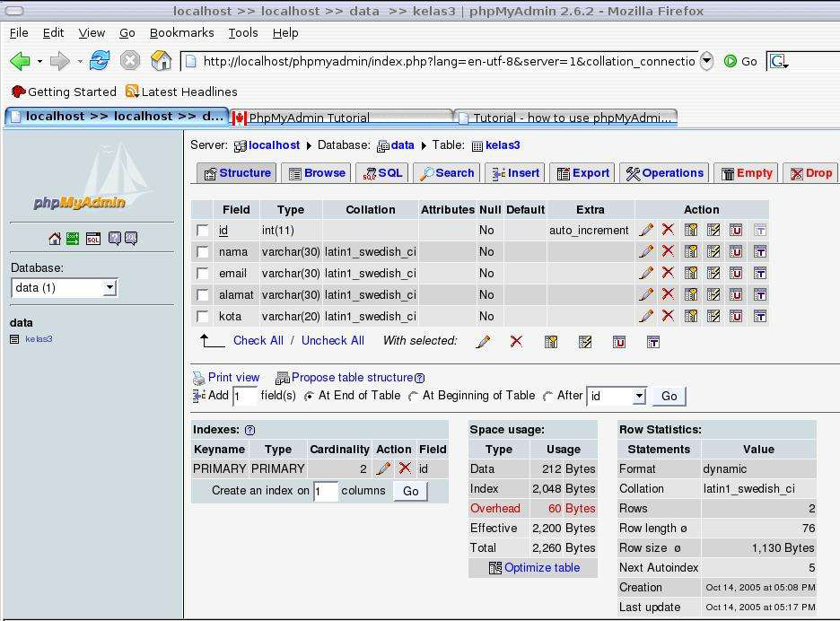Viewport: 840px width, 621px height.
Task: Click the sidebar Log out icon
Action: 73,239
